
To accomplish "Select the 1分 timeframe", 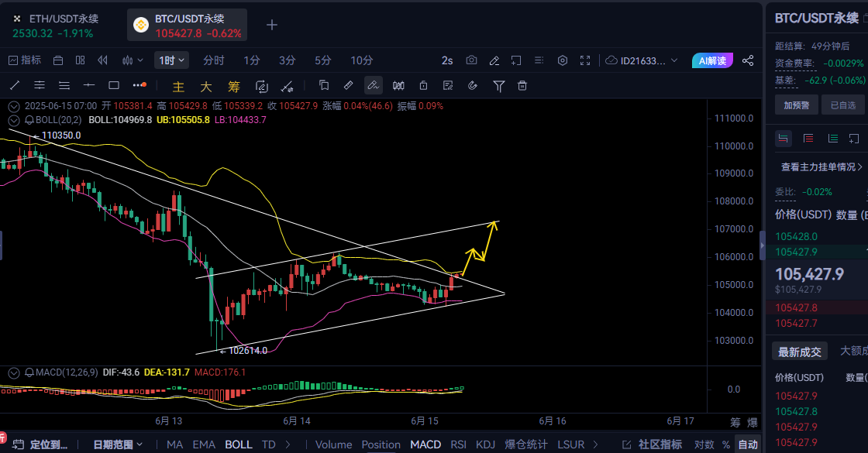I will coord(252,60).
